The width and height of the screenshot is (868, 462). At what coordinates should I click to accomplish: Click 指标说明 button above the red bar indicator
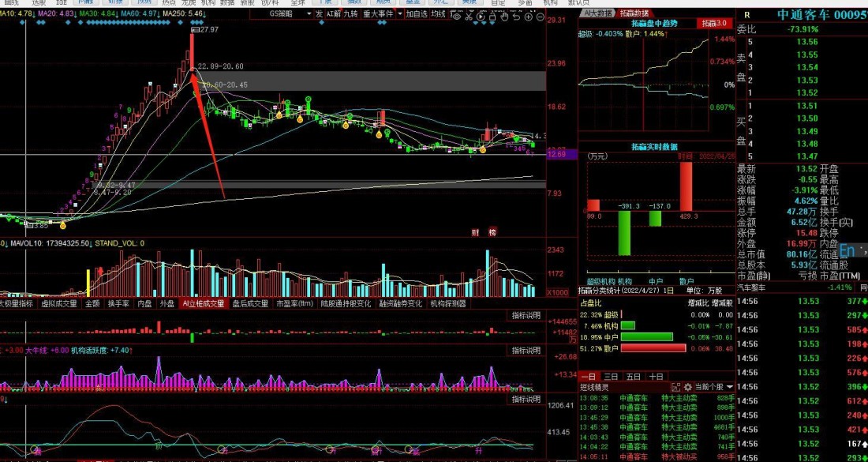coord(526,316)
